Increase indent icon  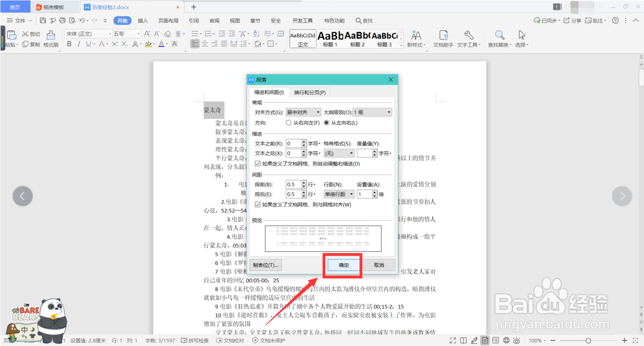232,34
